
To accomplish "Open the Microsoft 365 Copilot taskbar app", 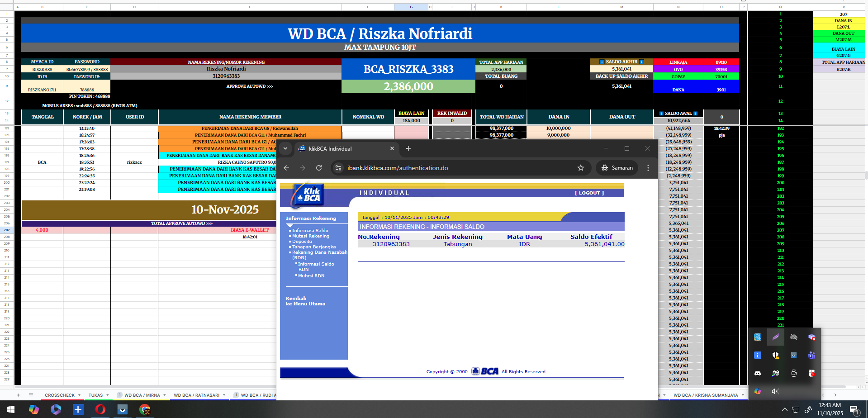I will tap(56, 409).
